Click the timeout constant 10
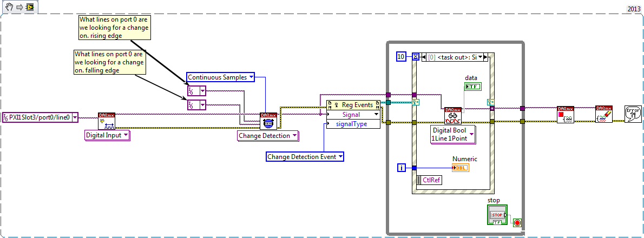The height and width of the screenshot is (238, 644). (401, 57)
